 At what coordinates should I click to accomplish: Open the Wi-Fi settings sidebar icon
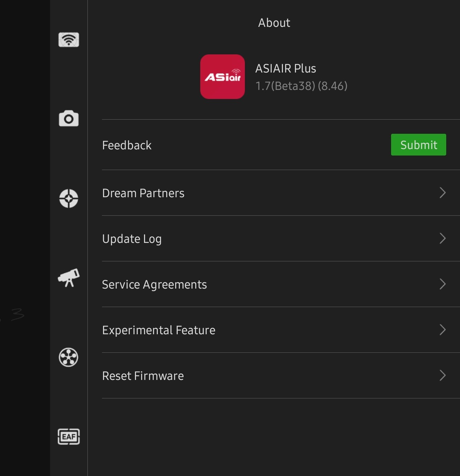[x=69, y=40]
